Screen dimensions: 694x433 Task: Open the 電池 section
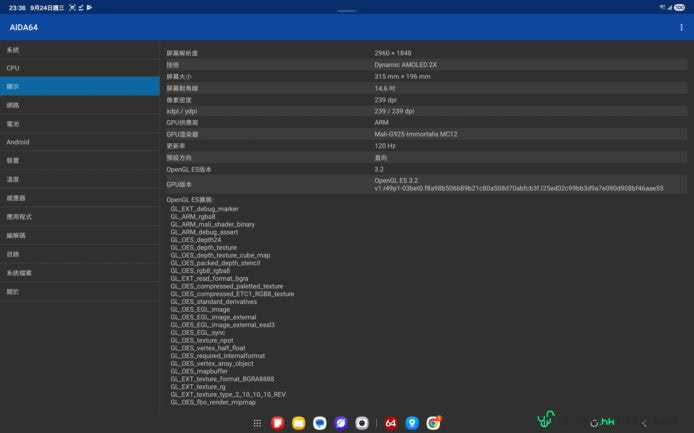point(80,124)
